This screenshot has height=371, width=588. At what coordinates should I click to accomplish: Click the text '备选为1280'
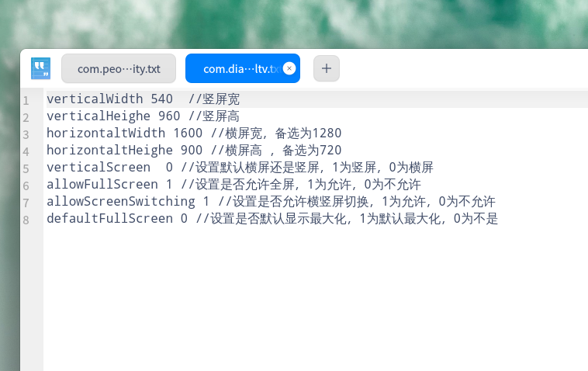(308, 133)
